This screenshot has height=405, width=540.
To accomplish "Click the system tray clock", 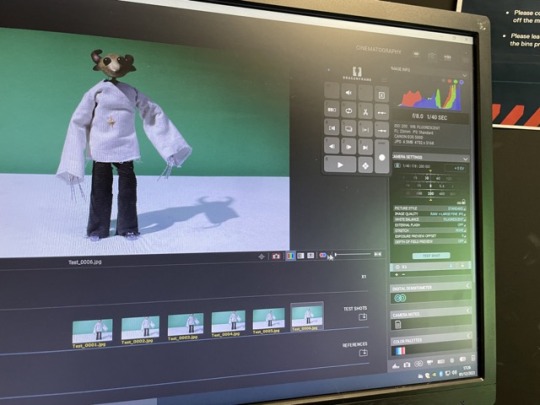I will [467, 371].
